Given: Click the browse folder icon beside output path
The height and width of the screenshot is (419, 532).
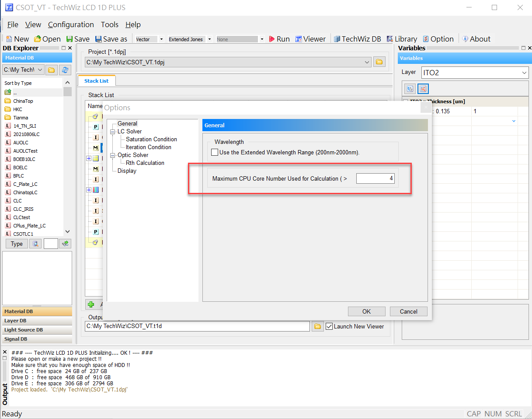Looking at the screenshot, I should click(318, 326).
